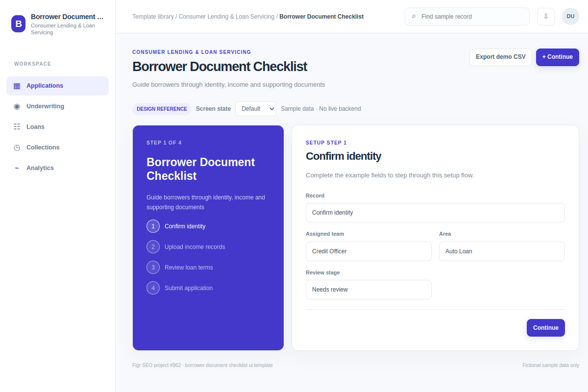Go to Template library breadcrumb
Screen dimensions: 588x392
(x=153, y=17)
